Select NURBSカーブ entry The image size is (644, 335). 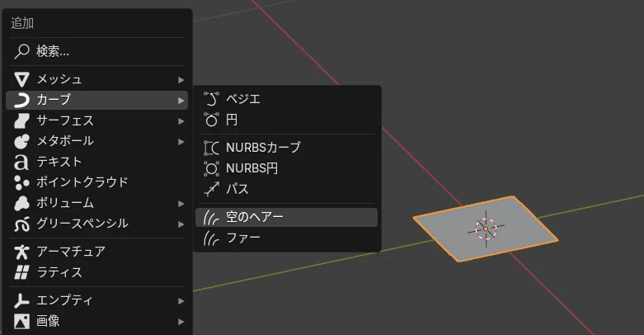286,148
